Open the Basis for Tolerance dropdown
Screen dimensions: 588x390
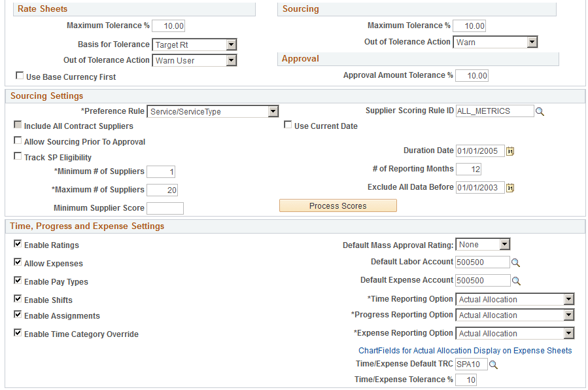tap(232, 44)
